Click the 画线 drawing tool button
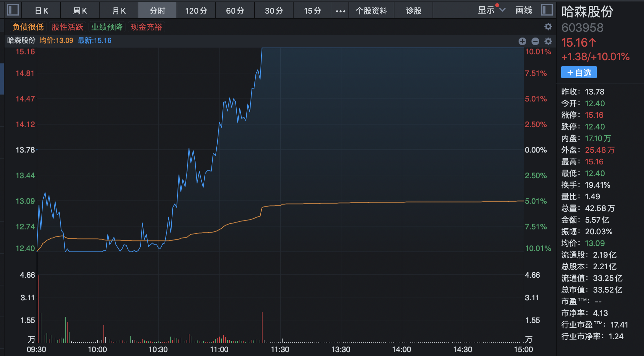The height and width of the screenshot is (356, 644). [x=523, y=10]
